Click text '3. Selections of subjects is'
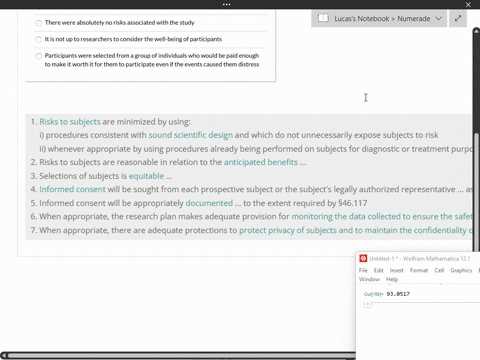The height and width of the screenshot is (360, 480). [79, 176]
